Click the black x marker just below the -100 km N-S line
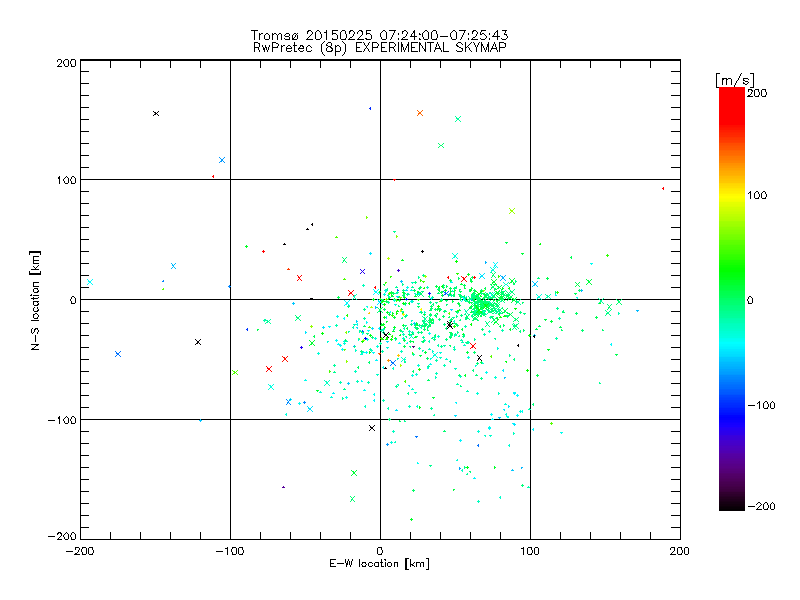Viewport: 800px width, 600px height. [x=372, y=428]
